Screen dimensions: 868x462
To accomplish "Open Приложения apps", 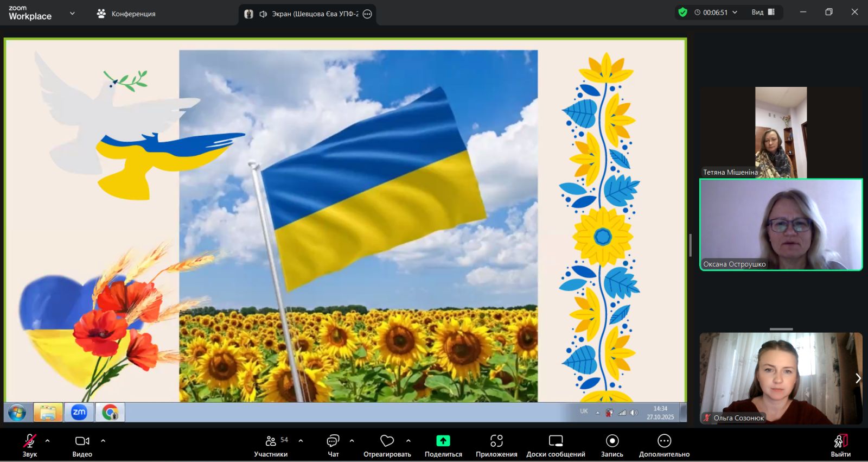I will click(496, 445).
